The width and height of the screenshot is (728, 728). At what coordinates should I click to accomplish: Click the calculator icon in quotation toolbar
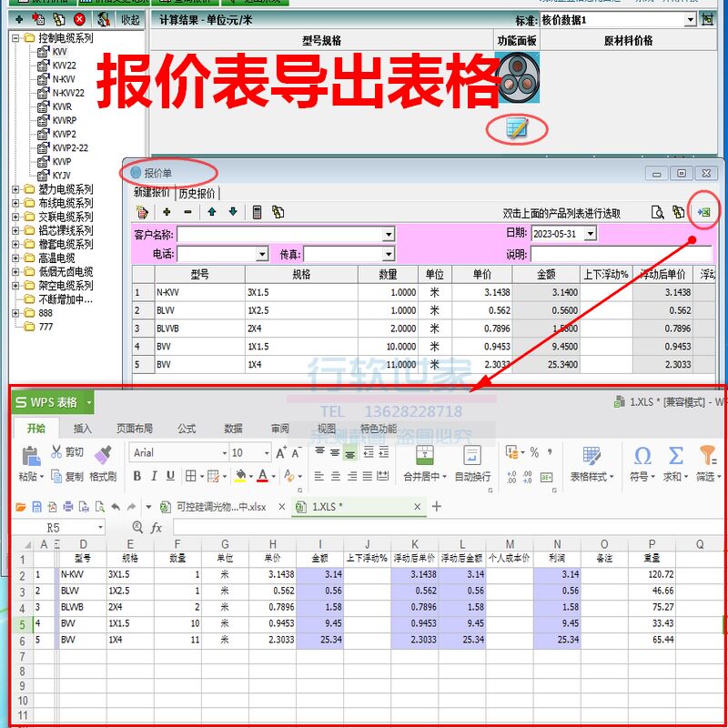258,212
